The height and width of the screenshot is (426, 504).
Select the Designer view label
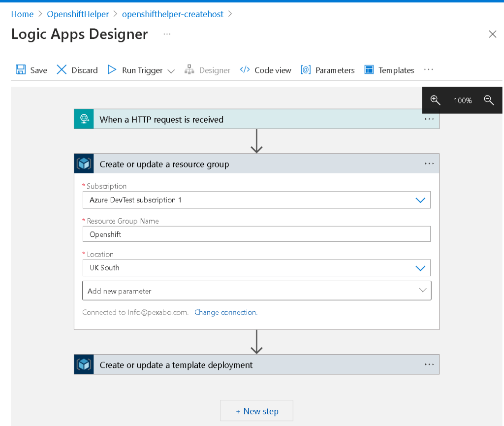(x=215, y=70)
